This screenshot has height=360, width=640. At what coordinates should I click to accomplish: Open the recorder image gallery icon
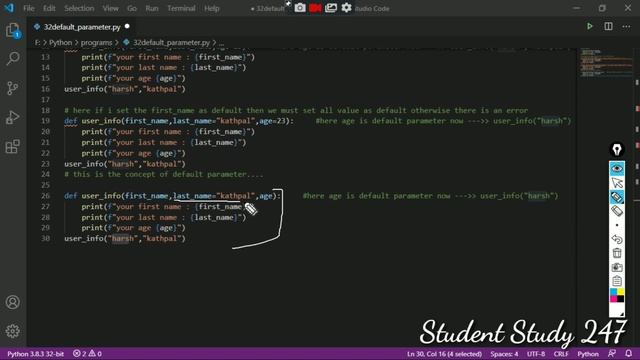coord(331,8)
